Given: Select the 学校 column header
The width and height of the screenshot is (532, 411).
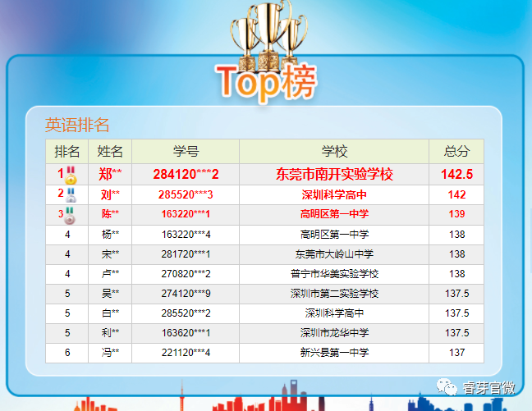Looking at the screenshot, I should [334, 151].
